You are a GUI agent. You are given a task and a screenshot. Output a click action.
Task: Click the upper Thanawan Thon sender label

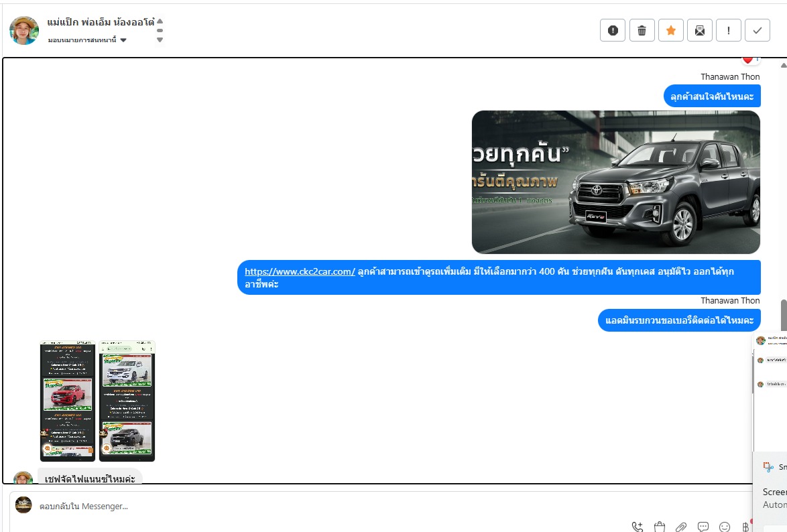tap(730, 77)
